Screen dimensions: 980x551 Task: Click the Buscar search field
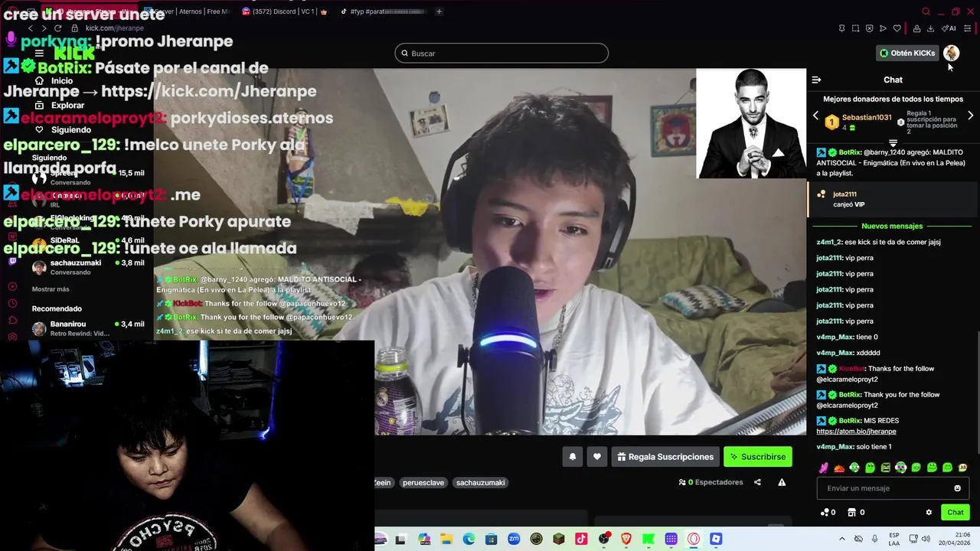click(x=501, y=53)
